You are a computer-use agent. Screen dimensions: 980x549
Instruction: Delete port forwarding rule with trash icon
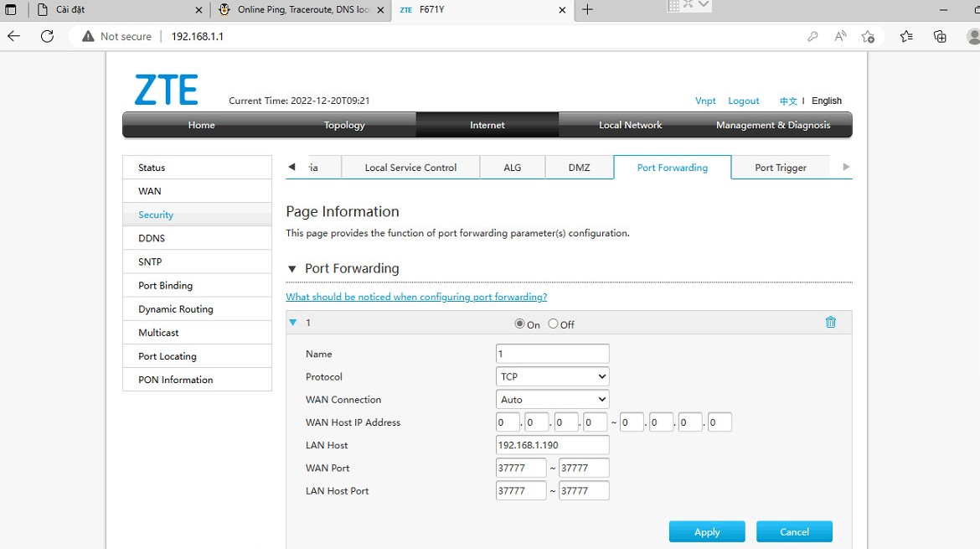point(830,323)
